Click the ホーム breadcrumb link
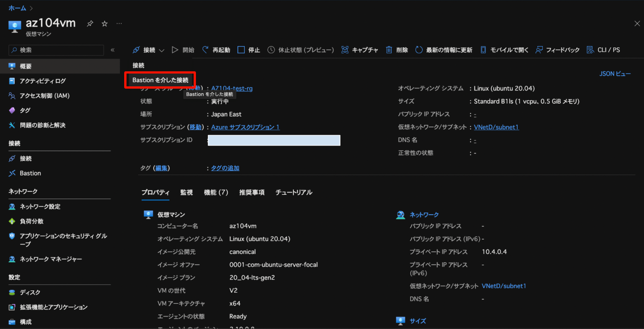Viewport: 644px width, 329px height. [17, 8]
